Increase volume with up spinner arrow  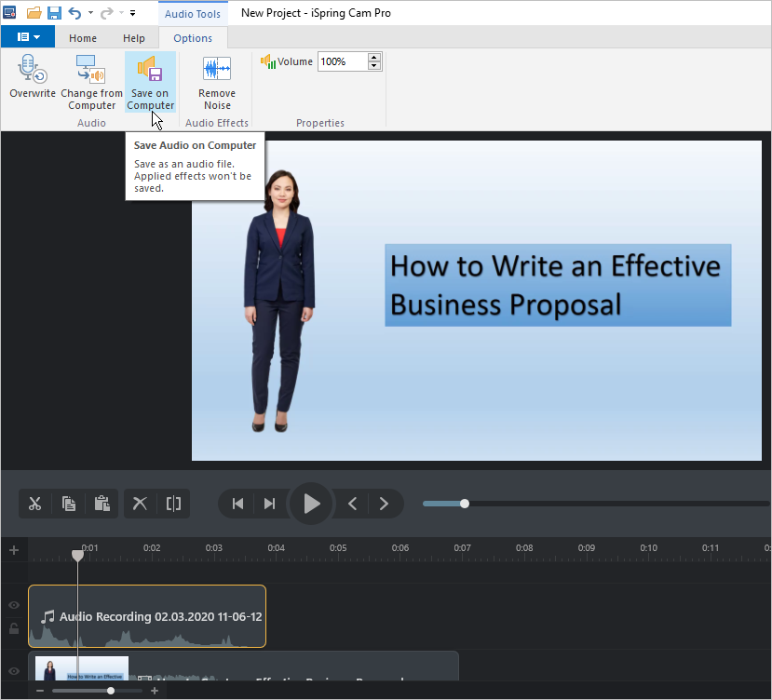(374, 57)
